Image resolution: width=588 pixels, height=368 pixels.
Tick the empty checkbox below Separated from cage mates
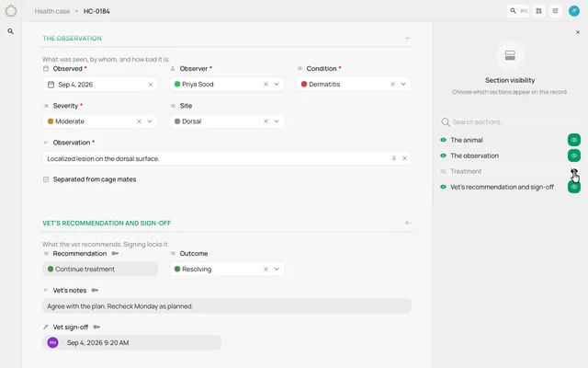click(x=46, y=192)
